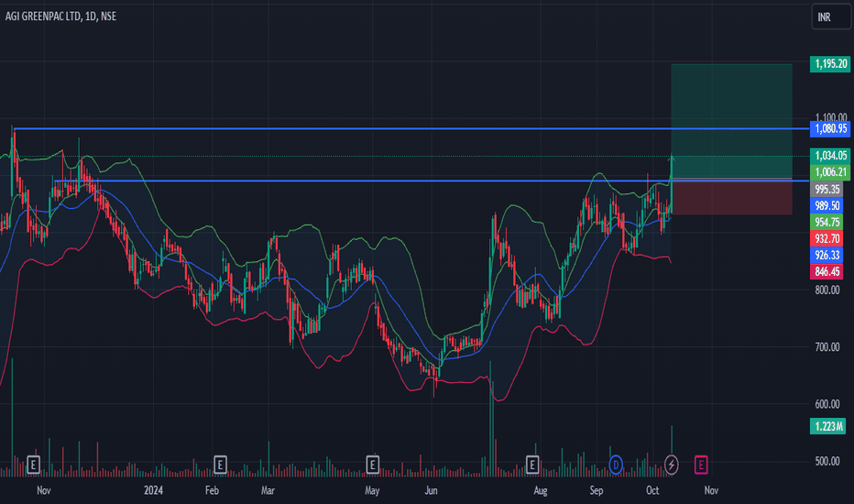Click the green 1,006.21 price label
The image size is (854, 504).
pyautogui.click(x=830, y=172)
